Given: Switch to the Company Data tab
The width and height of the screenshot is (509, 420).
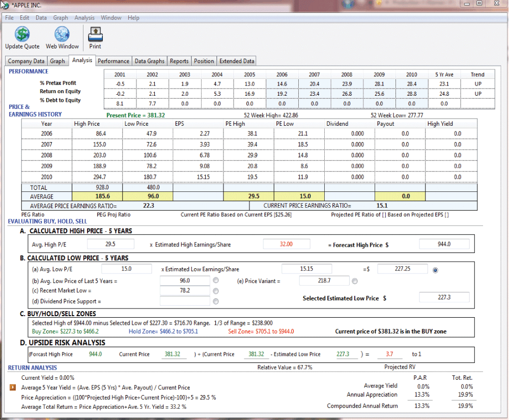Looking at the screenshot, I should pyautogui.click(x=26, y=61).
